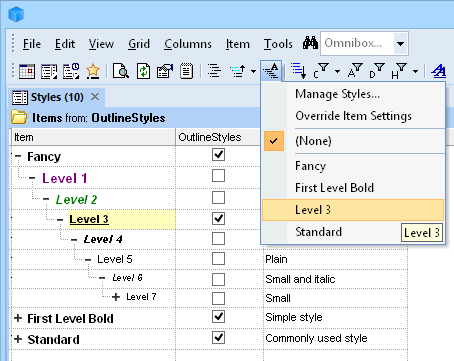Click the blue cube application icon
The width and height of the screenshot is (454, 361).
(x=16, y=14)
